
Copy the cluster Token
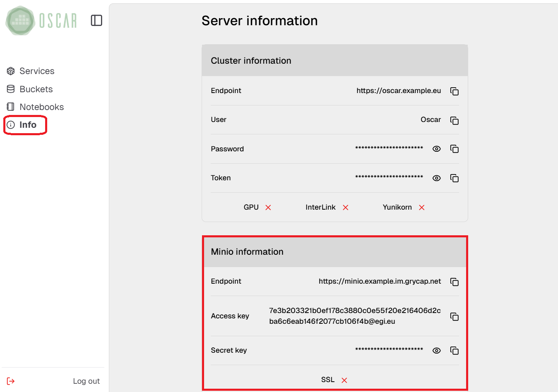(454, 178)
